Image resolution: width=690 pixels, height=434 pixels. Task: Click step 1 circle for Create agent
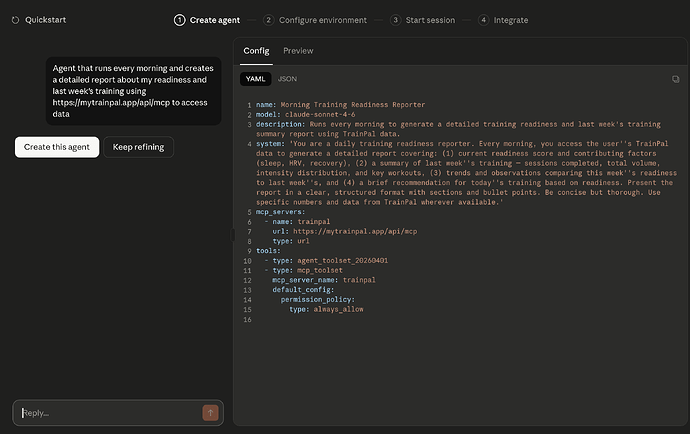tap(180, 20)
